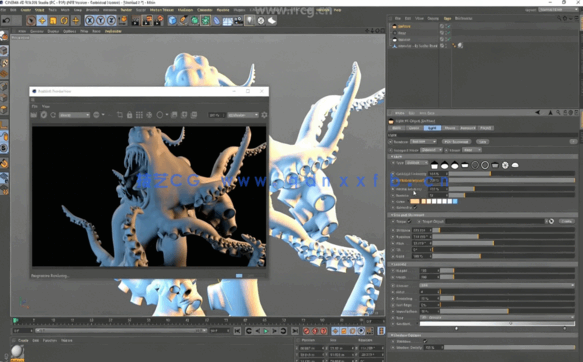Toggle the Target checkbox
This screenshot has width=583, height=362.
click(x=409, y=221)
